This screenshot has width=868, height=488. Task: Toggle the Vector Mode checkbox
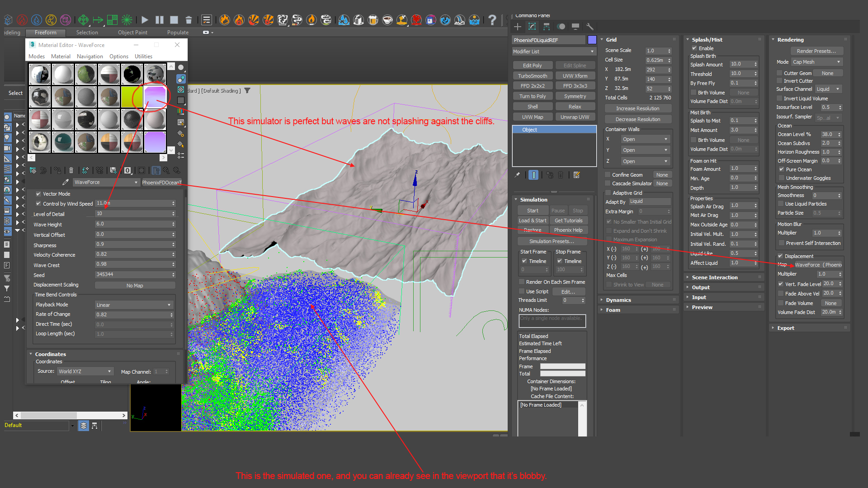click(38, 194)
